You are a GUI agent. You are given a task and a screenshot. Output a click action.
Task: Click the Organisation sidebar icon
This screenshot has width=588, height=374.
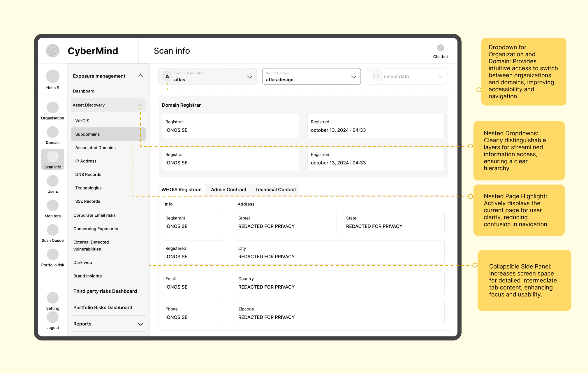click(53, 108)
